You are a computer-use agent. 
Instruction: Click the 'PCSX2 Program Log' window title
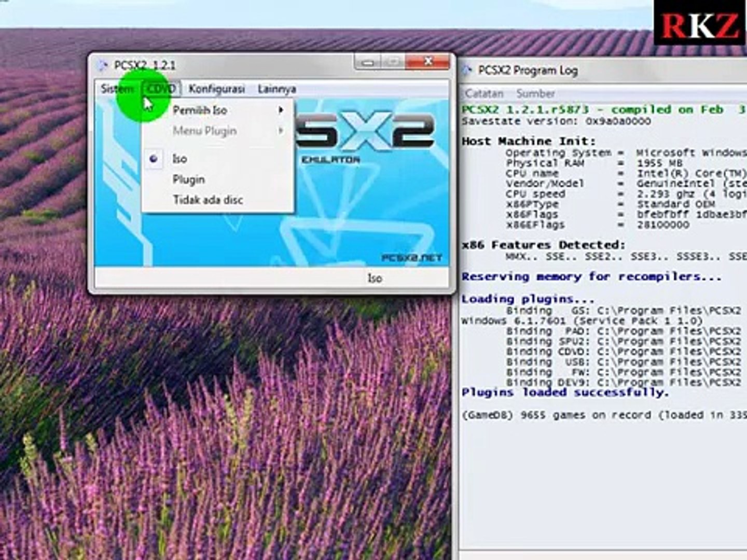tap(528, 70)
